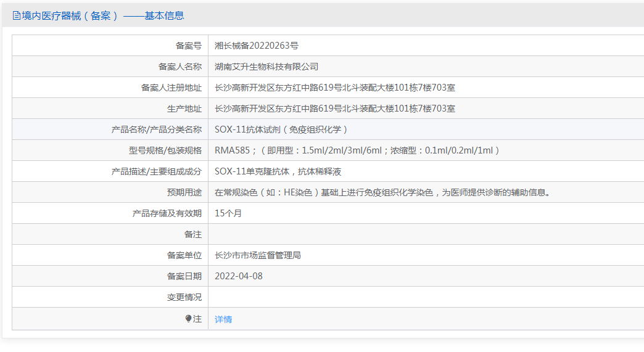Screen dimensions: 644x352
Task: Click the 型号规格/包装规格 label
Action: pos(165,150)
